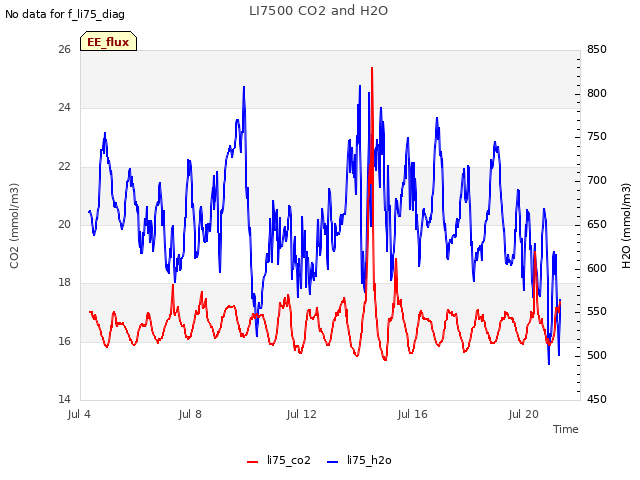Click the 20 tick on CO2 axis
Image resolution: width=640 pixels, height=480 pixels.
pos(64,224)
